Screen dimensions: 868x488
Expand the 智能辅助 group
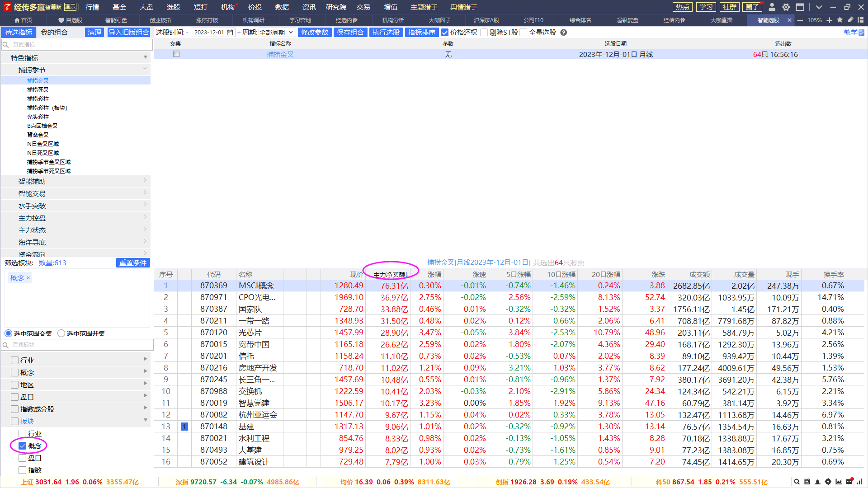click(x=146, y=180)
